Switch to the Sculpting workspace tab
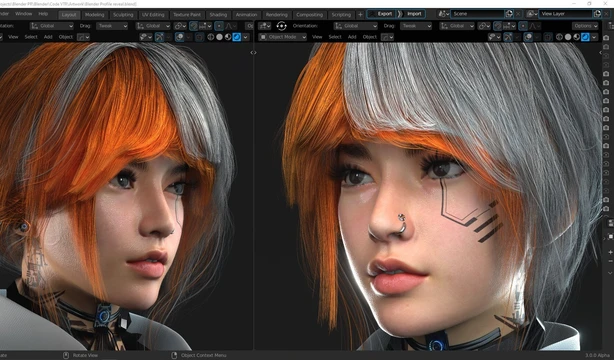The image size is (614, 360). (x=123, y=15)
